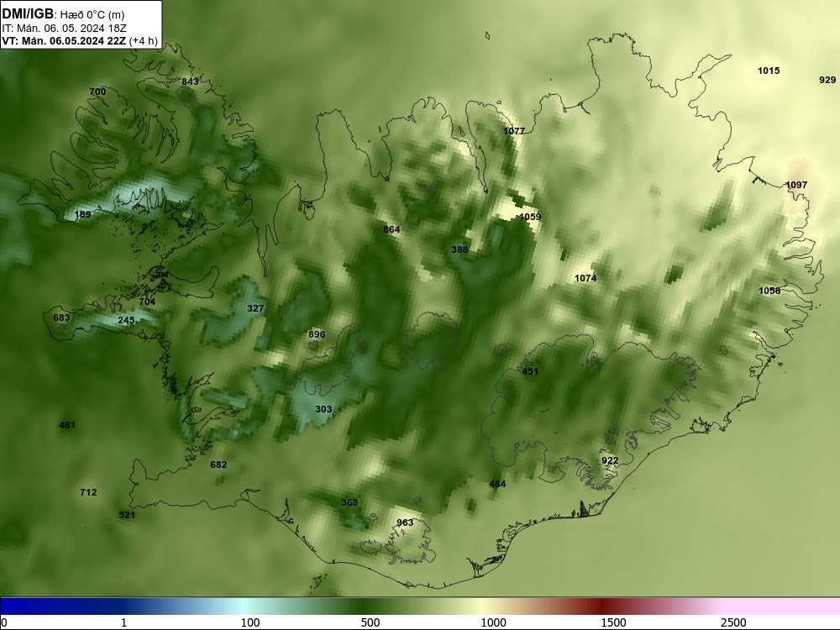The width and height of the screenshot is (840, 630).
Task: Click map value 922
Action: point(610,460)
